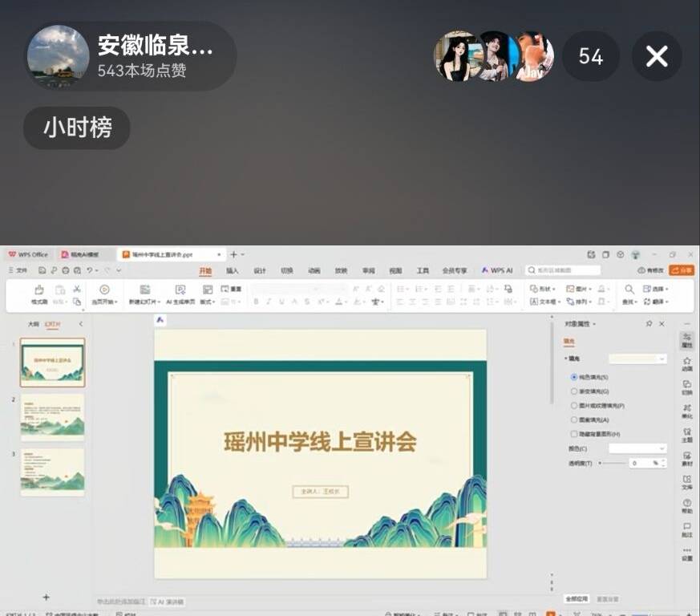Image resolution: width=700 pixels, height=616 pixels.
Task: Open the Shape (形状) dropdown in ribbon
Action: pos(544,289)
